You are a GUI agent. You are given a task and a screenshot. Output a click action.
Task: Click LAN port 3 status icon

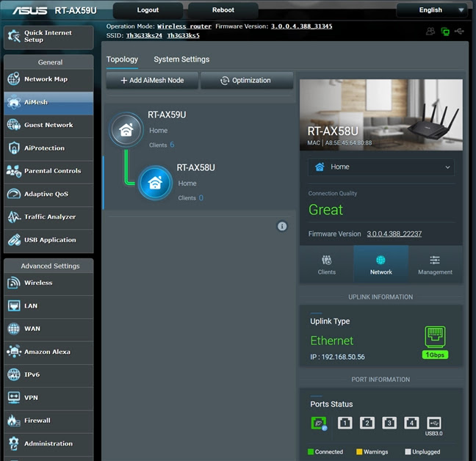coord(389,423)
